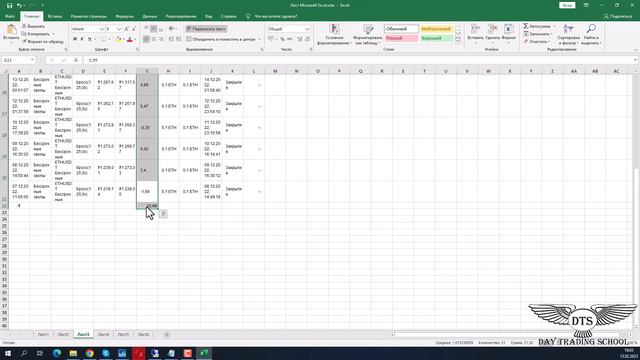
Task: Switch to the Data (Данные) tab
Action: coord(149,16)
